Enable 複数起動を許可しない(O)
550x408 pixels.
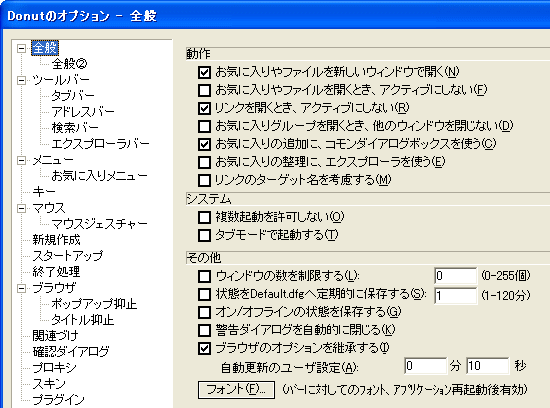pos(204,218)
